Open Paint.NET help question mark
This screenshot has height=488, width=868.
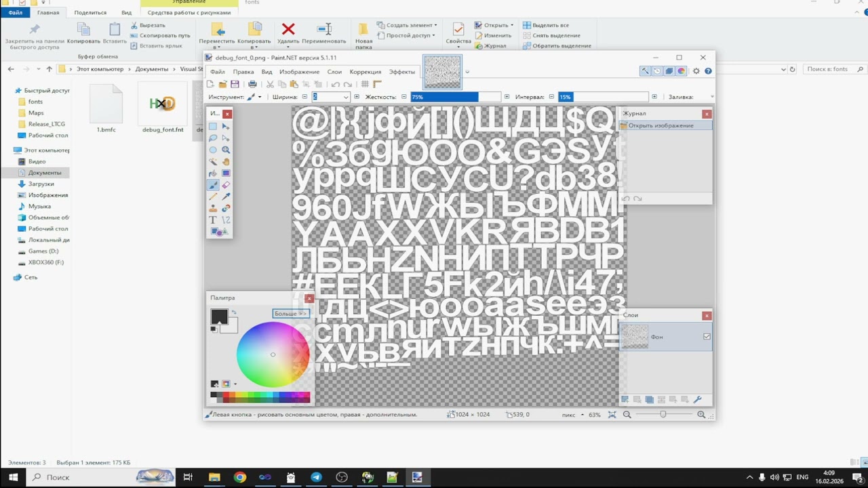[708, 71]
